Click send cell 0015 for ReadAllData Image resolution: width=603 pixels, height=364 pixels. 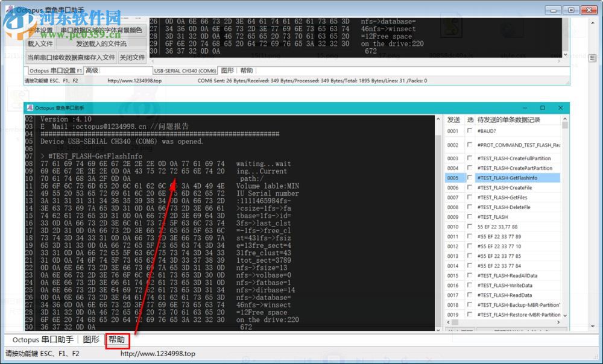[453, 275]
